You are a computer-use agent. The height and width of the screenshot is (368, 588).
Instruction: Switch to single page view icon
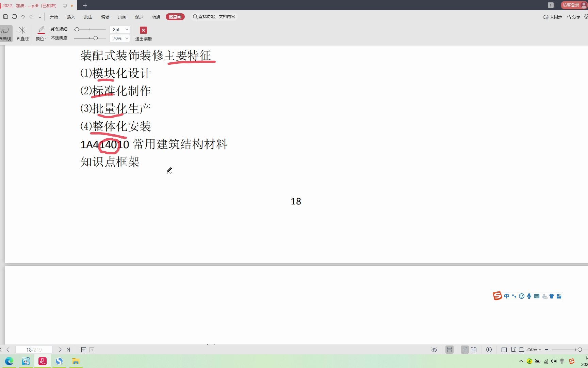point(465,350)
